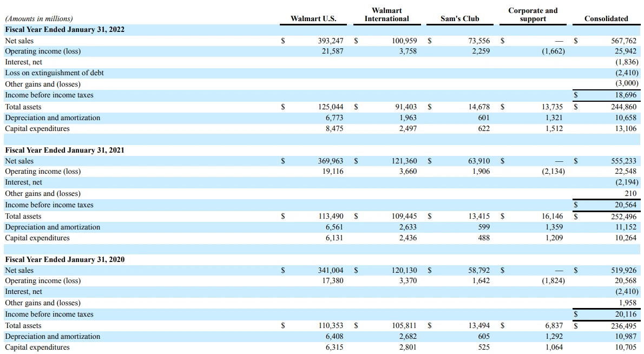Select depreciation and amortization value 10,658
Screen dimensions: 644x354
click(626, 118)
